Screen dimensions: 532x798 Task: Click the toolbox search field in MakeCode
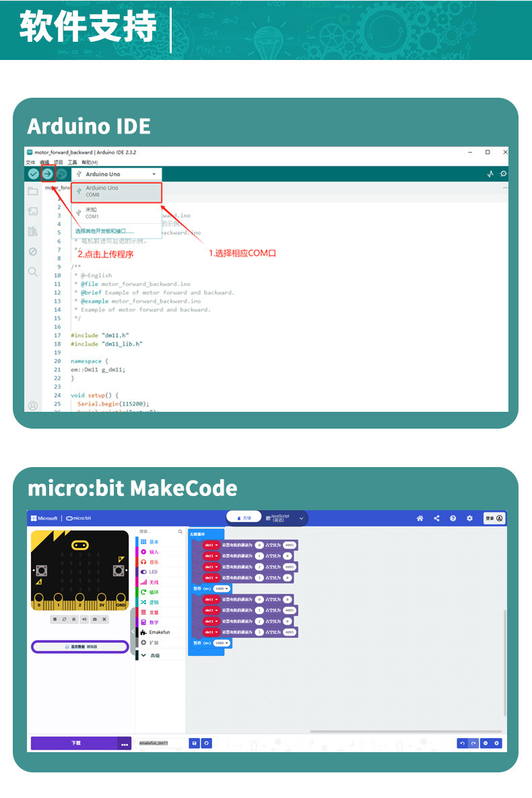pos(161,531)
